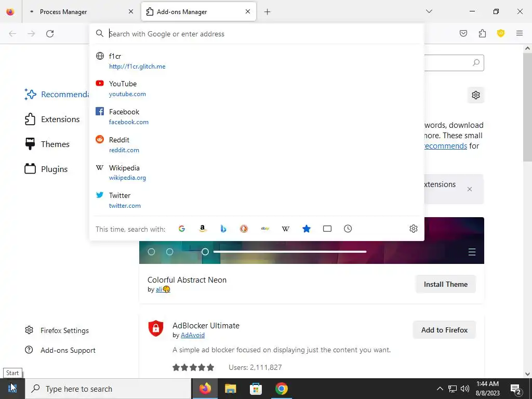Select the YouTube suggestion
This screenshot has width=532, height=399.
click(x=257, y=88)
